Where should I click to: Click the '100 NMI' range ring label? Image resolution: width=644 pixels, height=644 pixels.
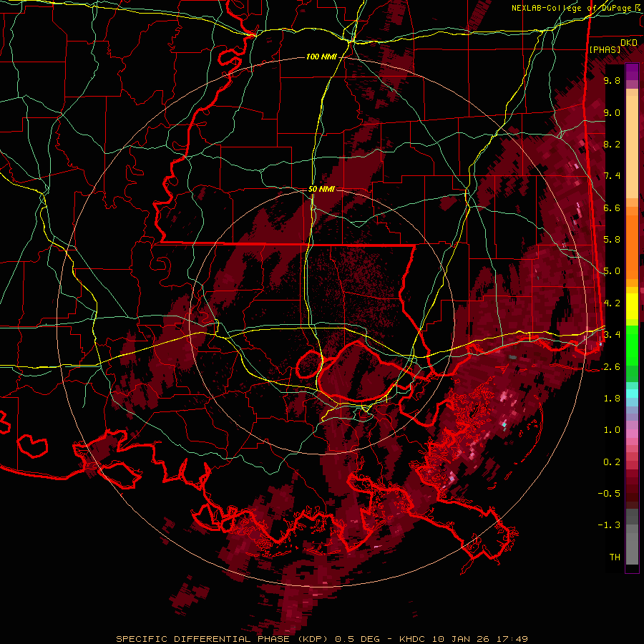[x=321, y=57]
